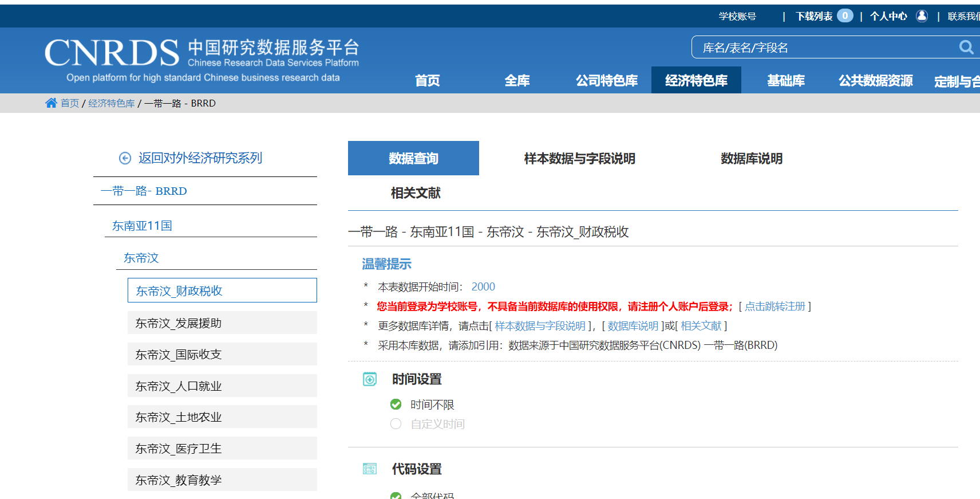Image resolution: width=980 pixels, height=499 pixels.
Task: Click the search magnifier icon
Action: [966, 48]
